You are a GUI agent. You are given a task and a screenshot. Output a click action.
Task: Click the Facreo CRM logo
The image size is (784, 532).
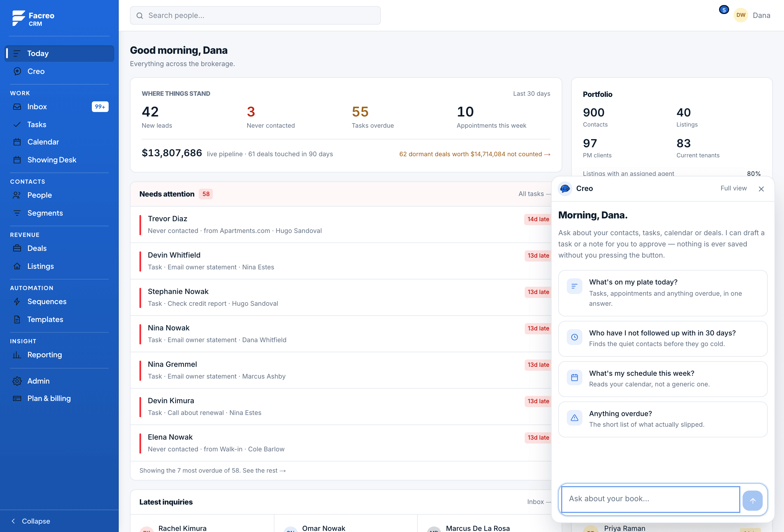click(33, 18)
